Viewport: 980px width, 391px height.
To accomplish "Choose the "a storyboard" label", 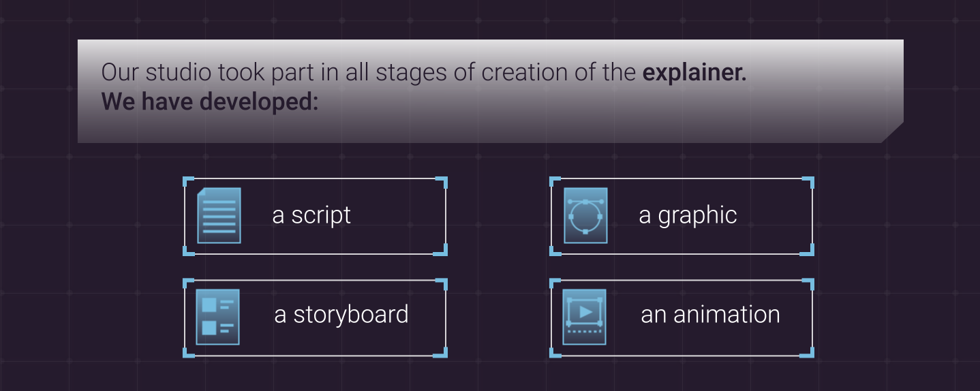I will pos(341,315).
